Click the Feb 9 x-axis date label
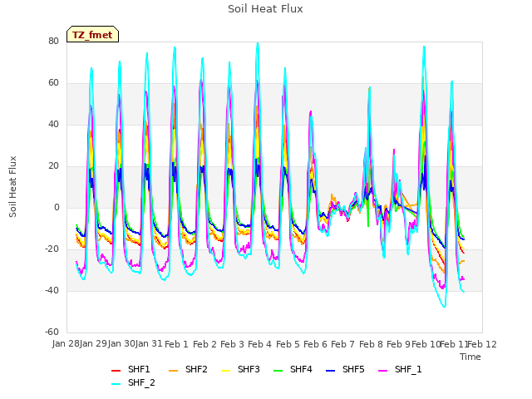This screenshot has width=532, height=399. click(398, 344)
